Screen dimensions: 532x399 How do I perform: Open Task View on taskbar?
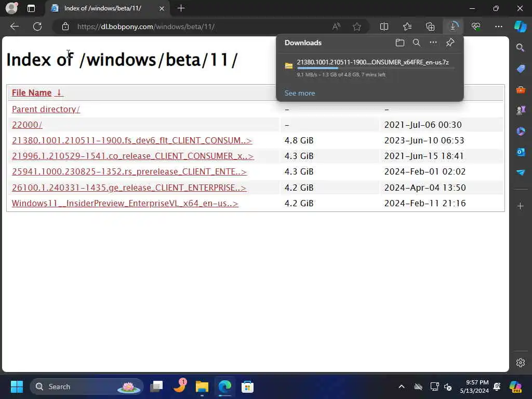pos(156,387)
